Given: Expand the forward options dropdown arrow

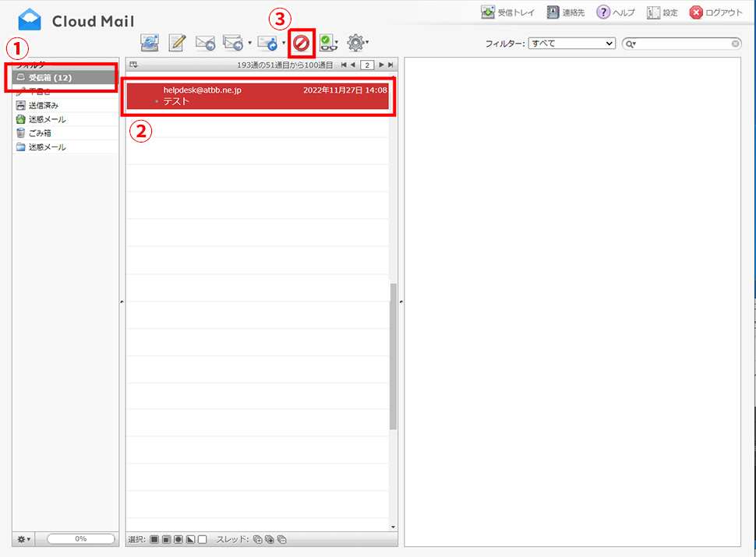Looking at the screenshot, I should (x=284, y=43).
